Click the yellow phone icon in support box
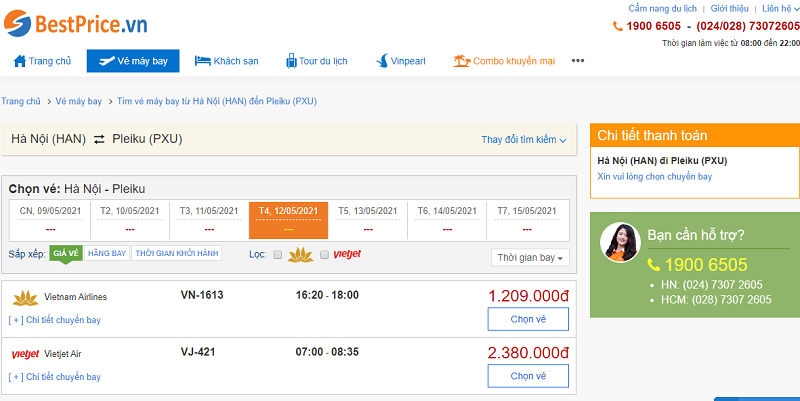Image resolution: width=800 pixels, height=401 pixels. click(654, 265)
